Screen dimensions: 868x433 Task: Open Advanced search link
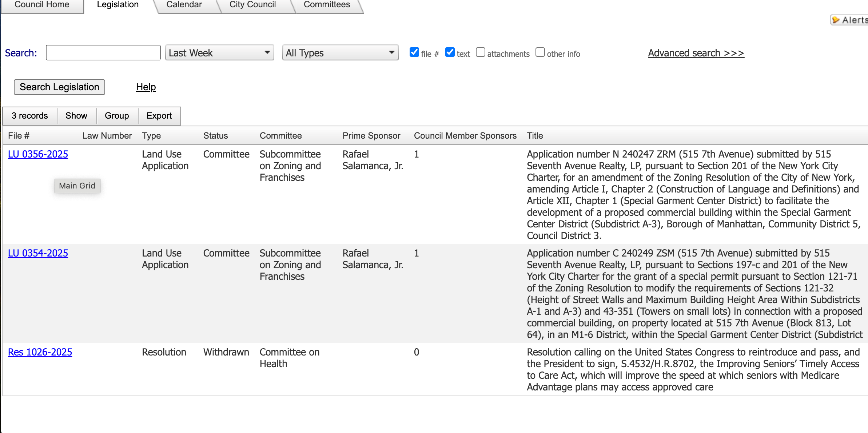[x=696, y=53]
